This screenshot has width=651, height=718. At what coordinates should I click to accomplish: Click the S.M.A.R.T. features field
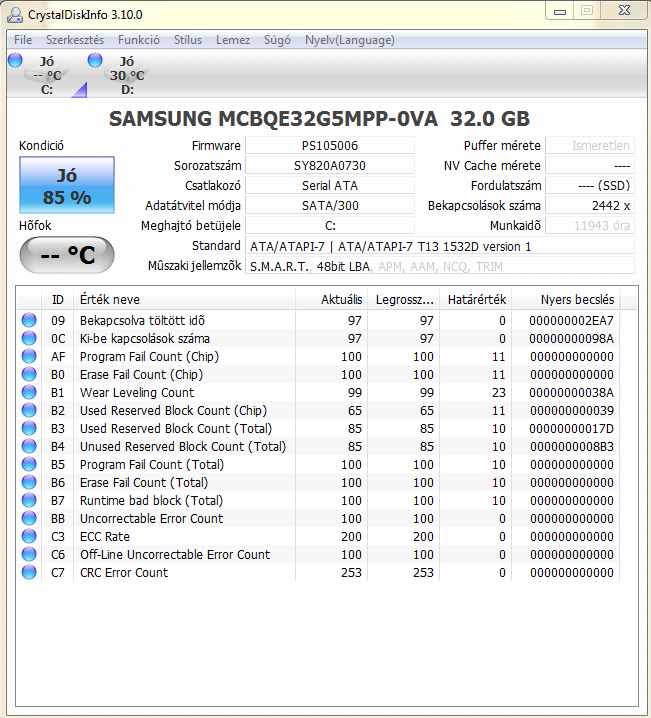point(440,266)
